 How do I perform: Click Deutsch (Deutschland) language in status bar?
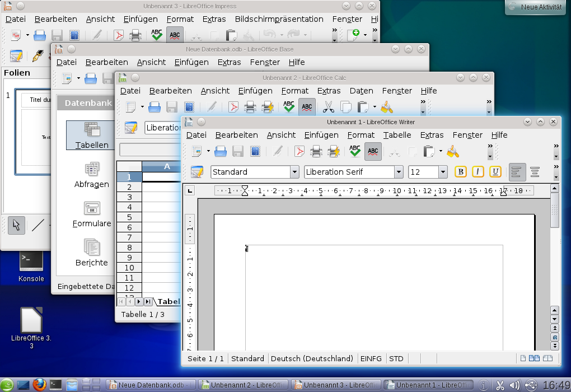tap(312, 359)
